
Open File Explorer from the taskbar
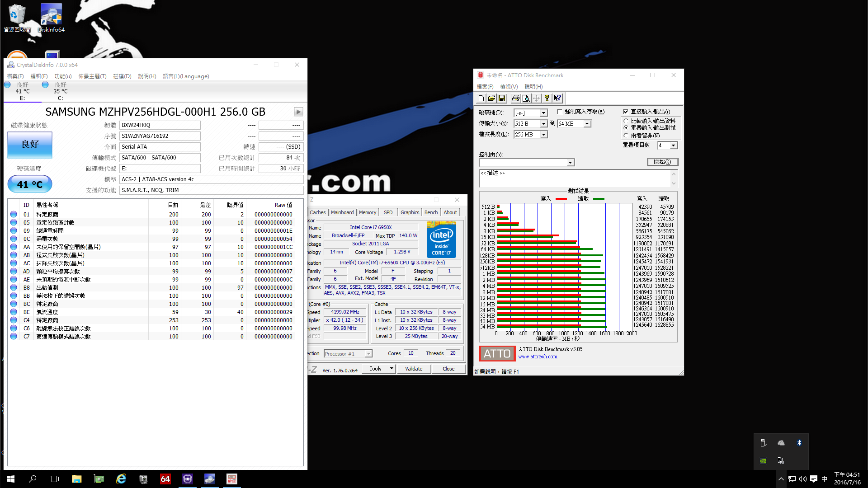tap(76, 479)
